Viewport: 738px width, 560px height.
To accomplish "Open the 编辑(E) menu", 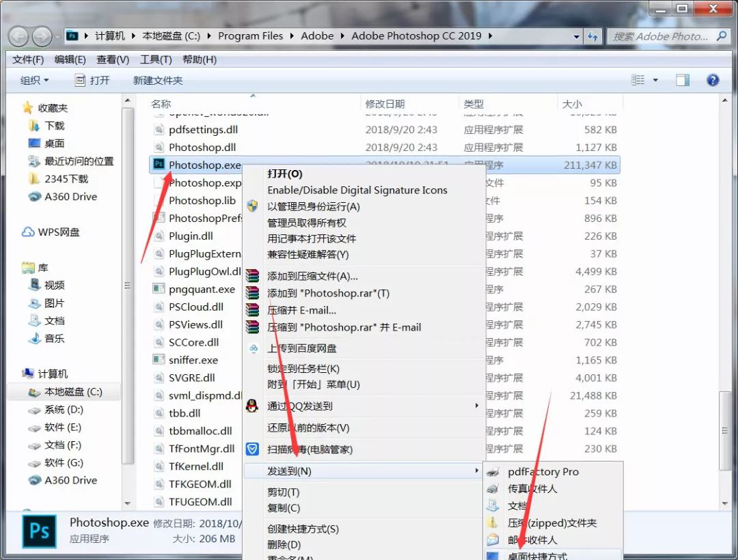I will point(70,59).
